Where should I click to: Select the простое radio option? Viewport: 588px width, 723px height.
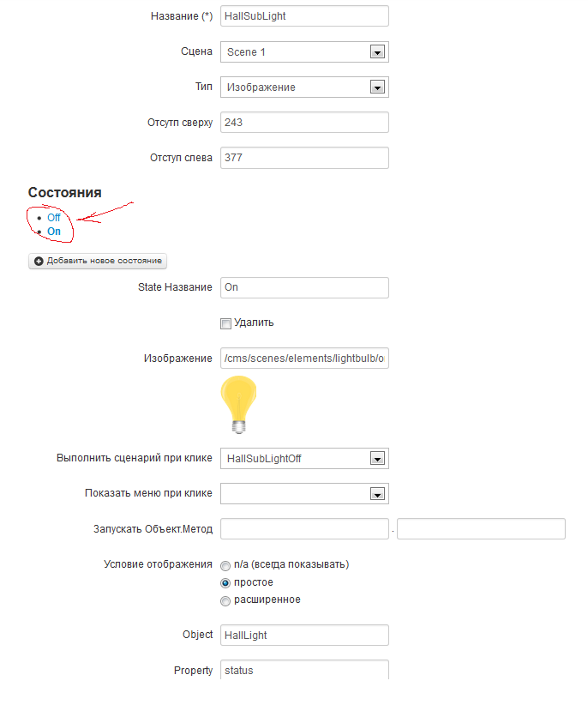[225, 583]
